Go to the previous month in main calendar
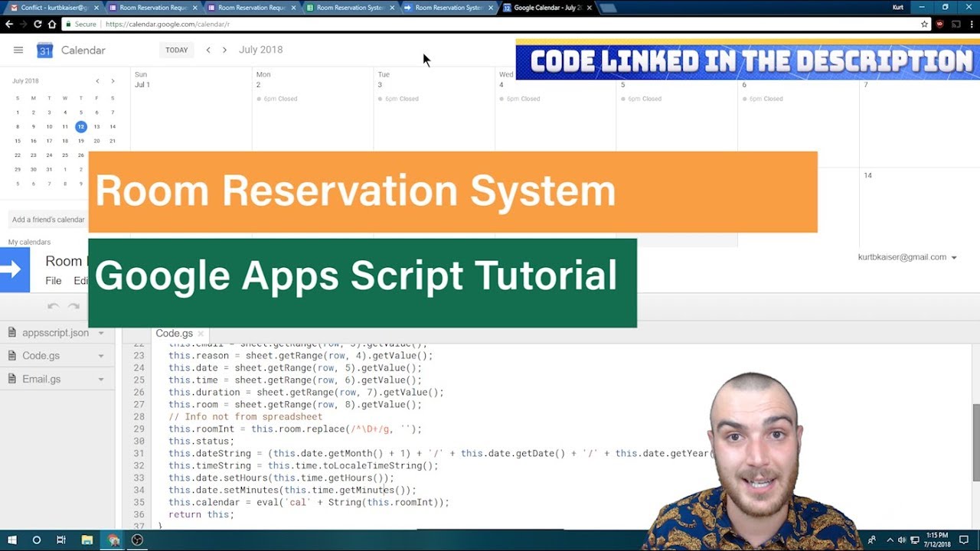Image resolution: width=980 pixels, height=551 pixels. click(208, 50)
